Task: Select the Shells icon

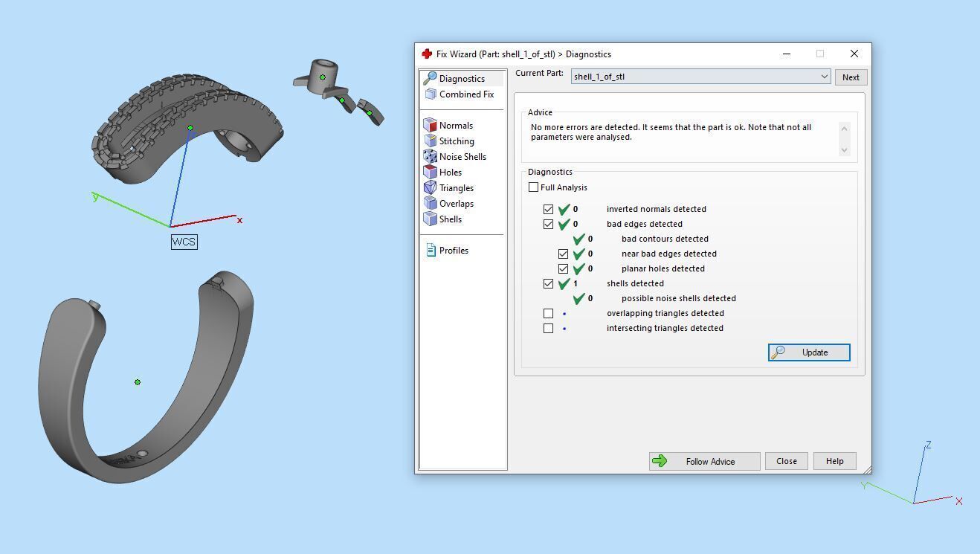Action: [430, 219]
